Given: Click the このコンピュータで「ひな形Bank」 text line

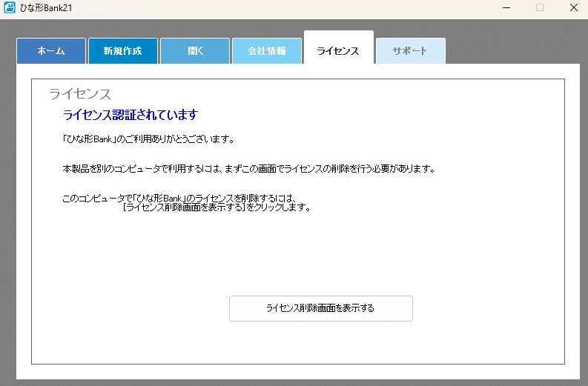Looking at the screenshot, I should click(x=179, y=198).
